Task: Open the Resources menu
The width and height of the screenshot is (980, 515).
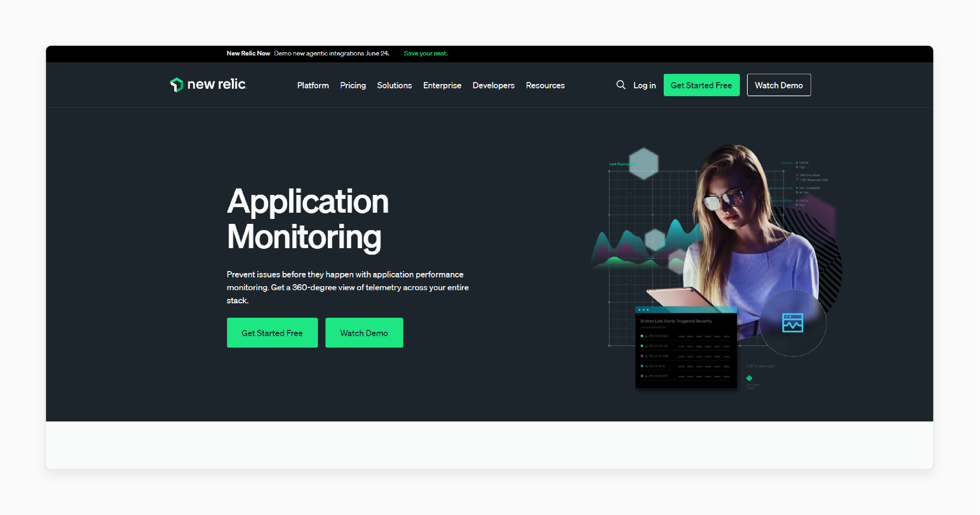Action: (545, 85)
